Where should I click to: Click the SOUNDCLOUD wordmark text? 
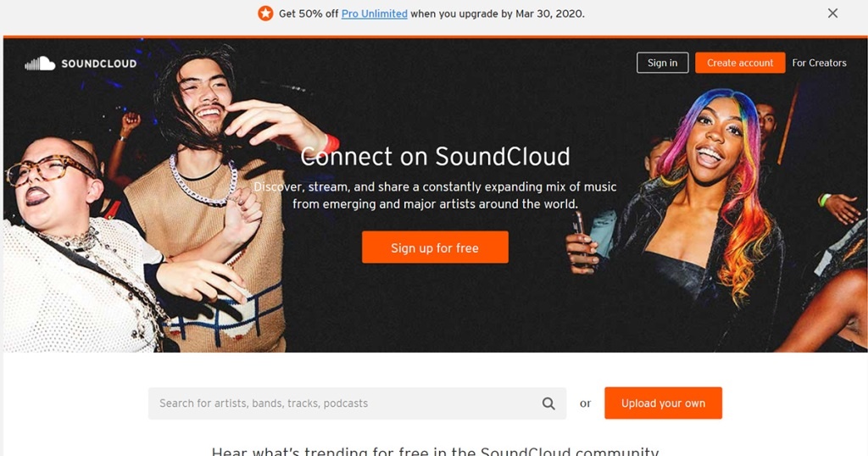click(98, 64)
